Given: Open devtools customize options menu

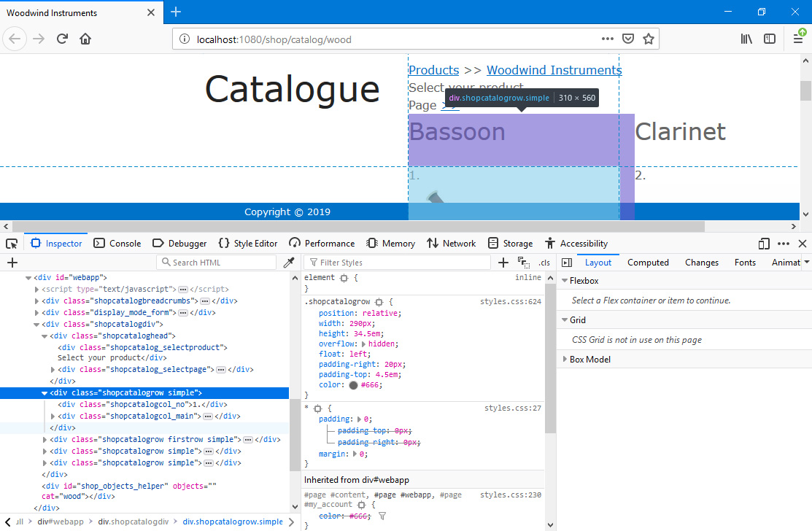Looking at the screenshot, I should [784, 244].
